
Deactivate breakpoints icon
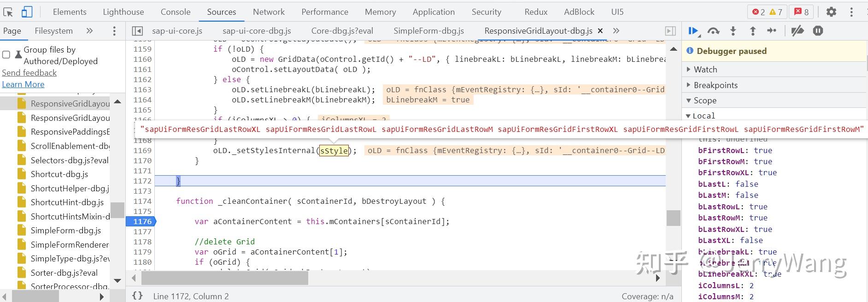pyautogui.click(x=798, y=31)
